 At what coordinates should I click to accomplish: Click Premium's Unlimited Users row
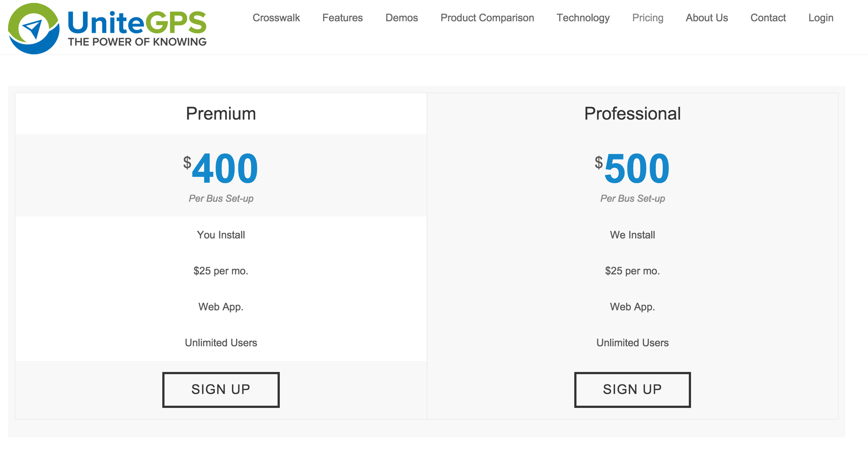221,343
